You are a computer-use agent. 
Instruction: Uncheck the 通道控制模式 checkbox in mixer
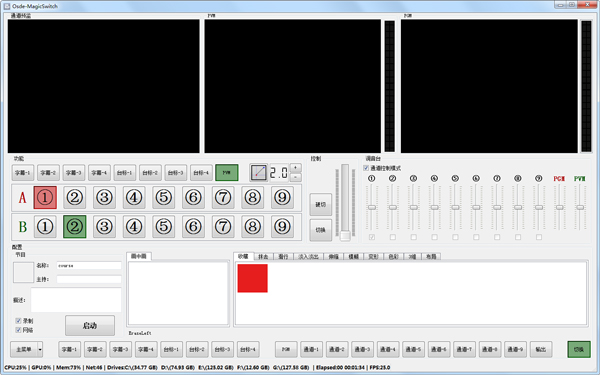coord(366,168)
